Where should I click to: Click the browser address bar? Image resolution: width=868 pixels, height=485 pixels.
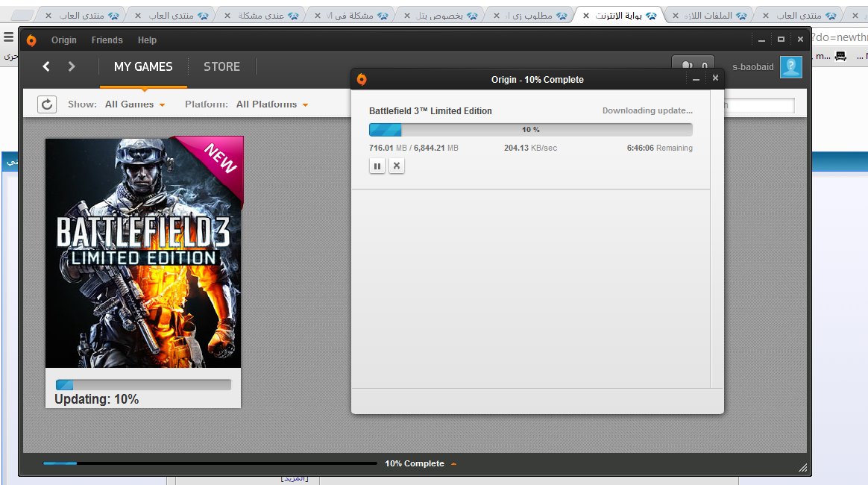coord(839,37)
